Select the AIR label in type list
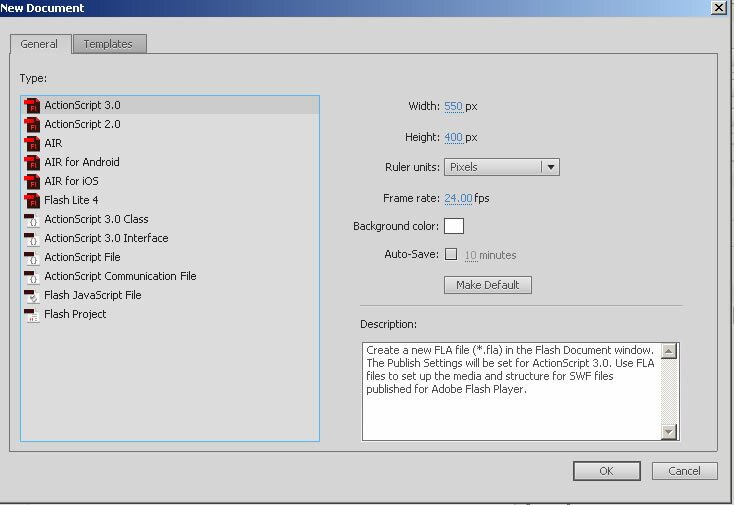 53,143
